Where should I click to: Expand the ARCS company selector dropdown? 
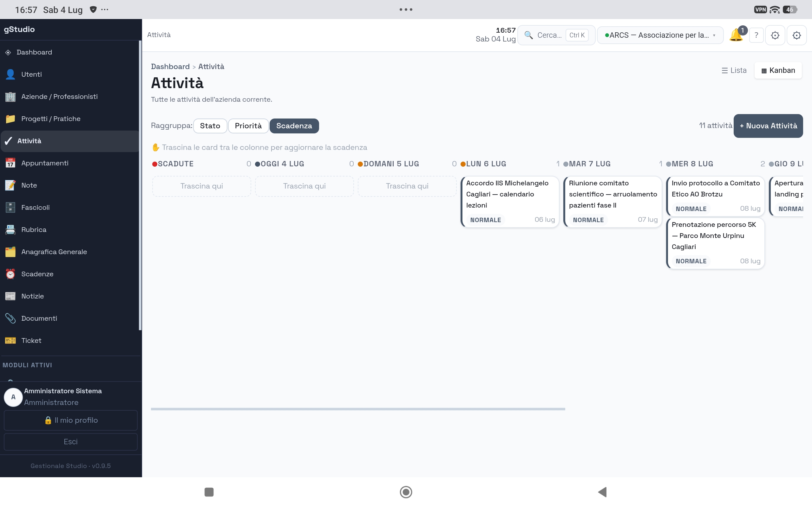pyautogui.click(x=660, y=35)
